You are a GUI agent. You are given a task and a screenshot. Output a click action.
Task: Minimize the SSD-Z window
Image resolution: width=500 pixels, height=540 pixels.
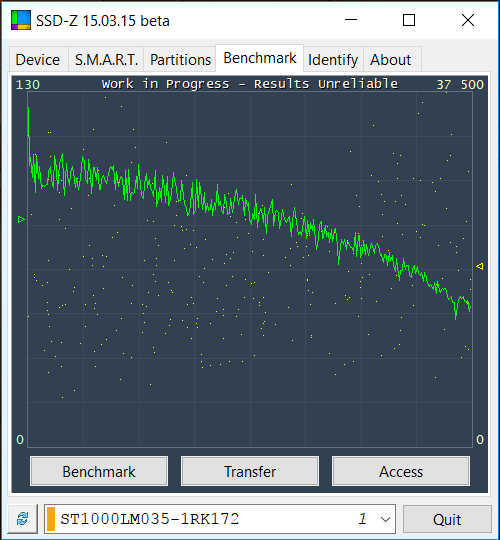click(351, 20)
